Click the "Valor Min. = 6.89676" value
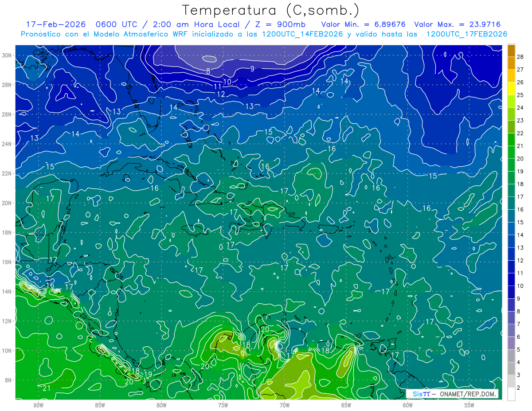Viewport: 532px width, 411px height. point(364,24)
